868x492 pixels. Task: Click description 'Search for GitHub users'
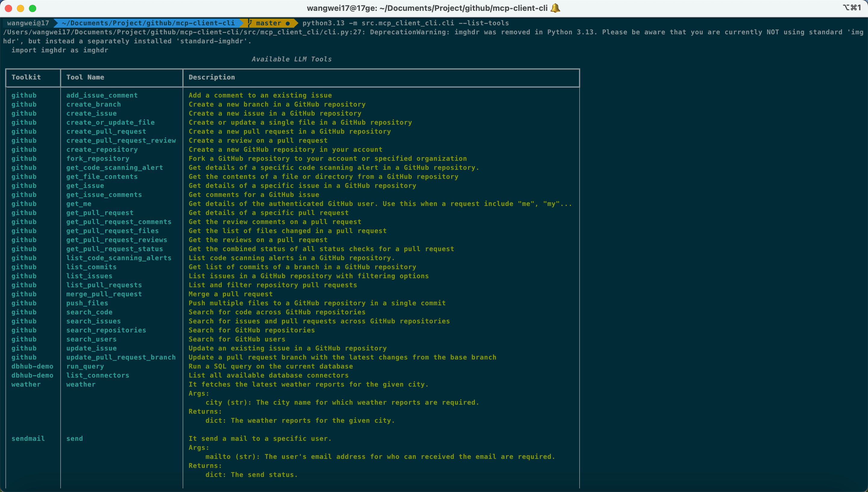click(237, 339)
